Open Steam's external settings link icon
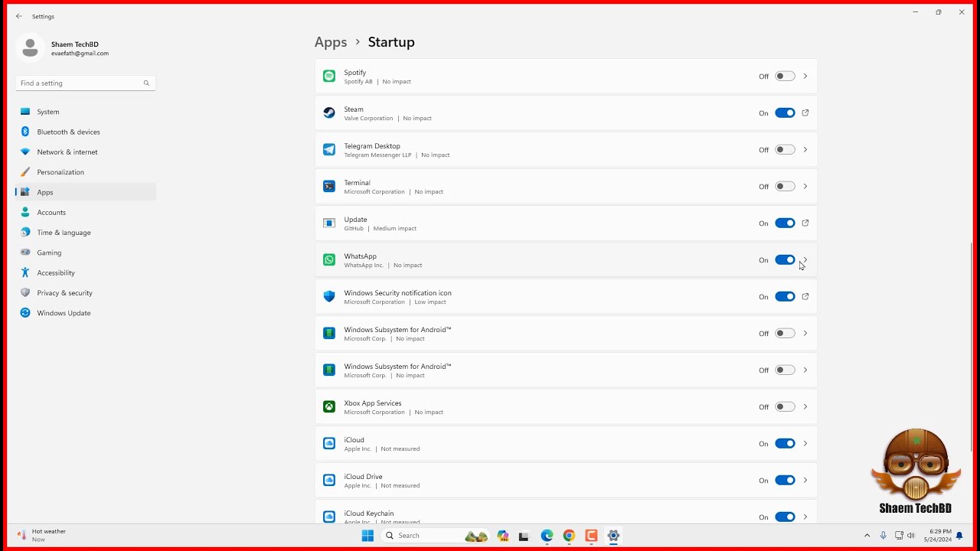980x551 pixels. pyautogui.click(x=805, y=113)
